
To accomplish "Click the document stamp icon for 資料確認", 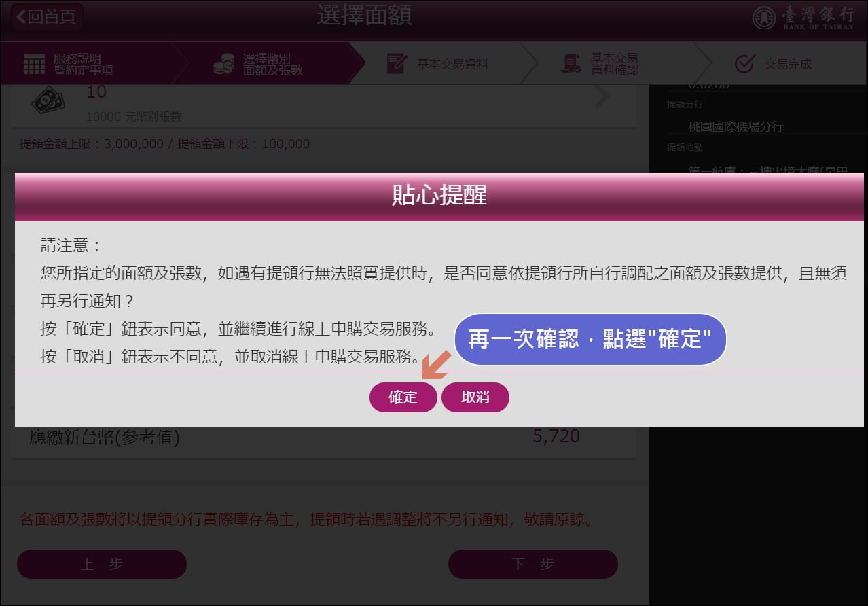I will click(x=571, y=64).
